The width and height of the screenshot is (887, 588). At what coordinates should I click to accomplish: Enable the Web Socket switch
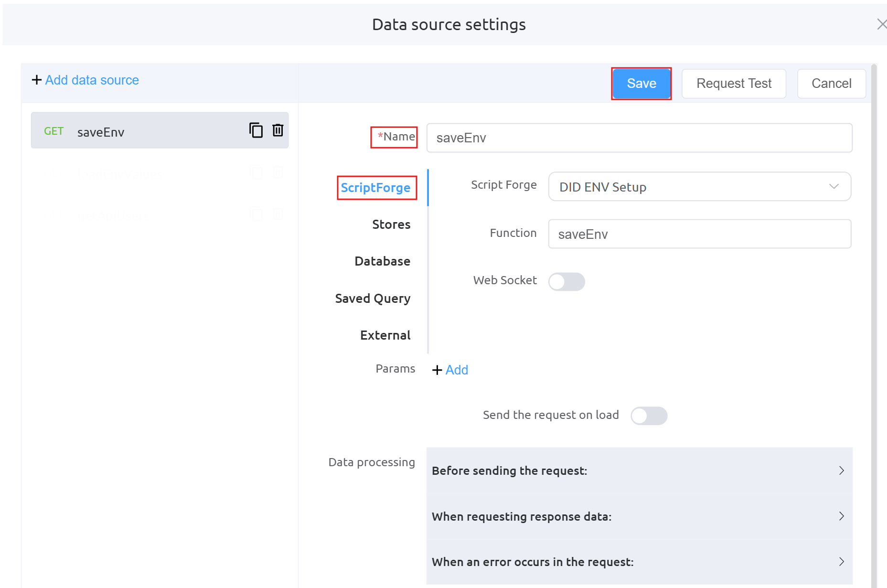pos(566,282)
